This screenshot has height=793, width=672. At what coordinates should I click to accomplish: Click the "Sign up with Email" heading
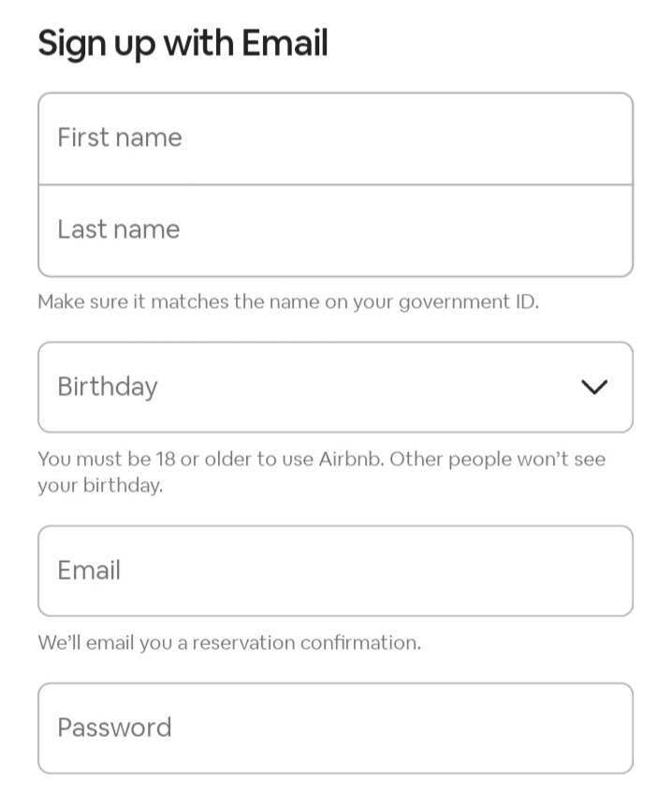(x=183, y=43)
